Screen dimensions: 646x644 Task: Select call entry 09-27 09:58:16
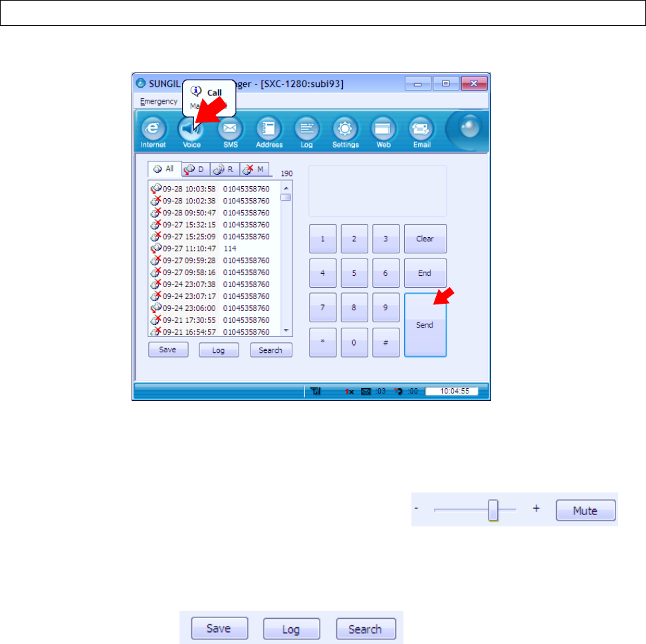click(x=214, y=272)
